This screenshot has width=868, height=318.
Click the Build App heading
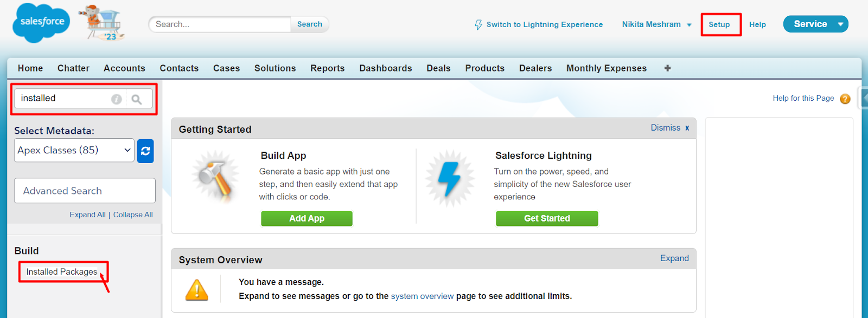click(283, 156)
